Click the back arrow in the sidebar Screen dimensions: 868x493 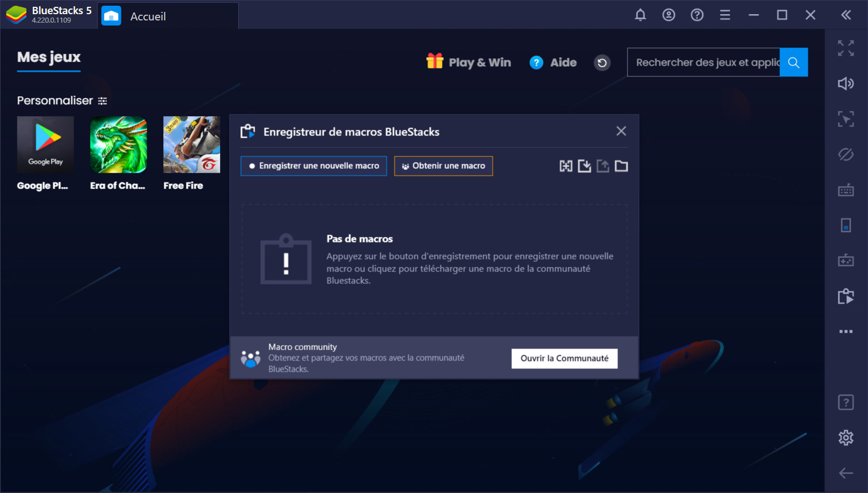tap(846, 473)
